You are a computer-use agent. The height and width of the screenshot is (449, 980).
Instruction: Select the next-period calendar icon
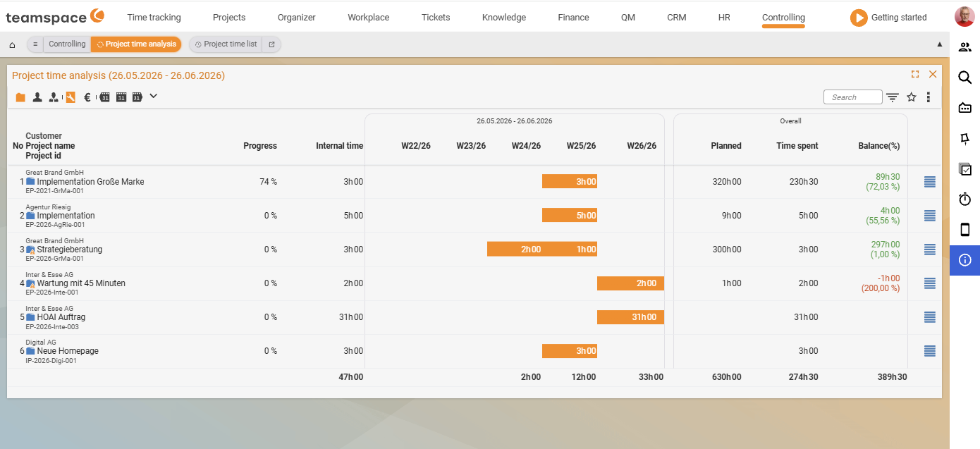click(x=137, y=97)
